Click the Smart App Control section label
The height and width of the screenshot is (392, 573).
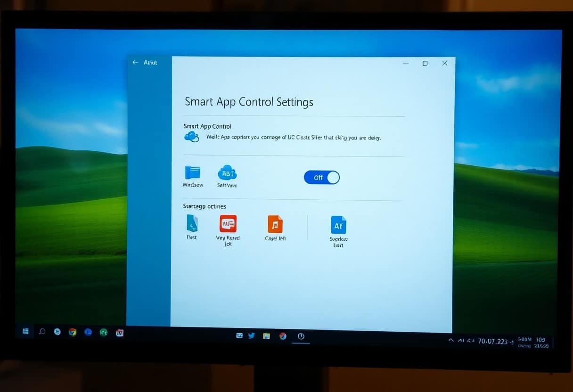[207, 126]
